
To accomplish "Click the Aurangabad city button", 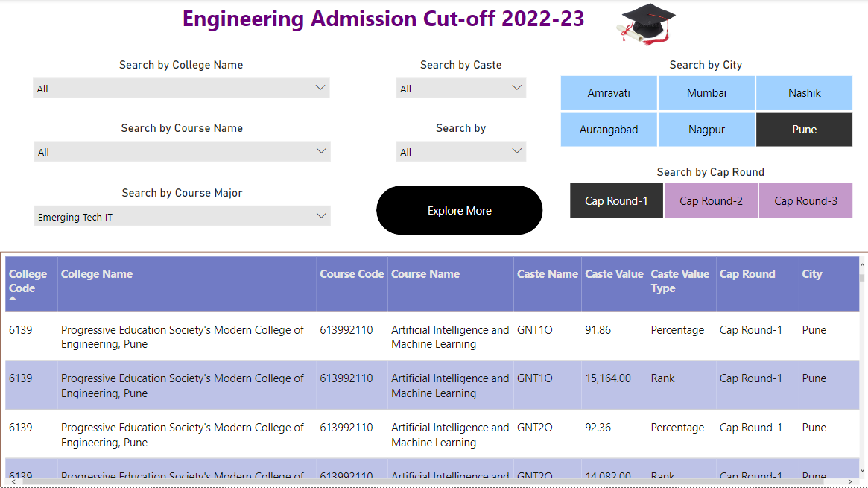I will click(x=609, y=129).
